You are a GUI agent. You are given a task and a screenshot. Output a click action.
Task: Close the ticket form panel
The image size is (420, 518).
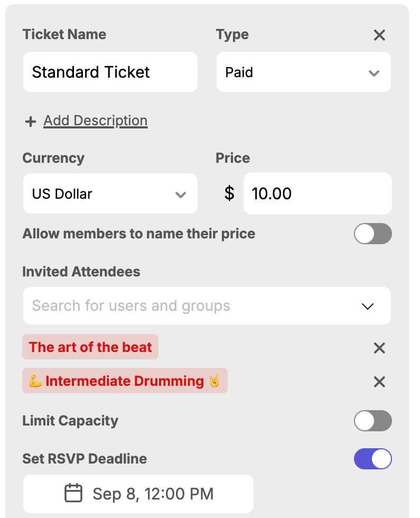coord(379,35)
